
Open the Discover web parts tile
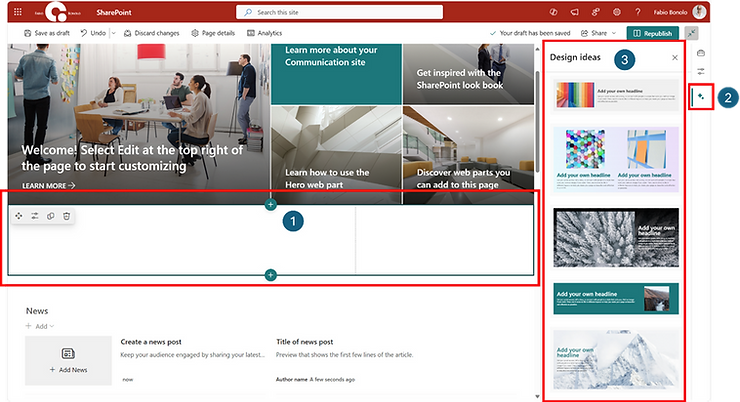pyautogui.click(x=468, y=155)
